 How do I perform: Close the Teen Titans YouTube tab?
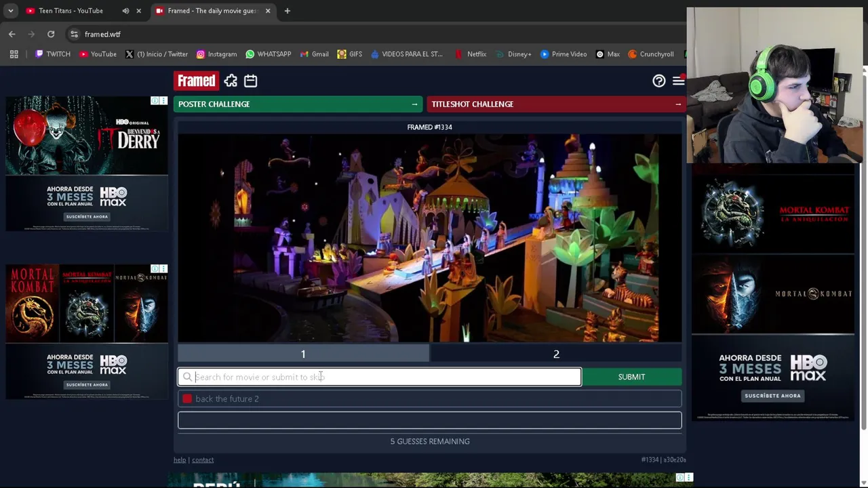tap(138, 11)
